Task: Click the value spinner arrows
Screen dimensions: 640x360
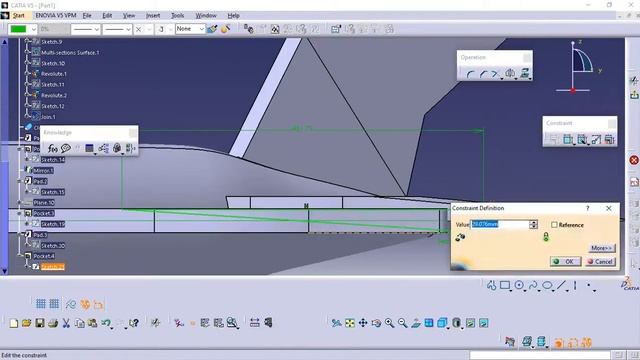Action: coord(533,224)
